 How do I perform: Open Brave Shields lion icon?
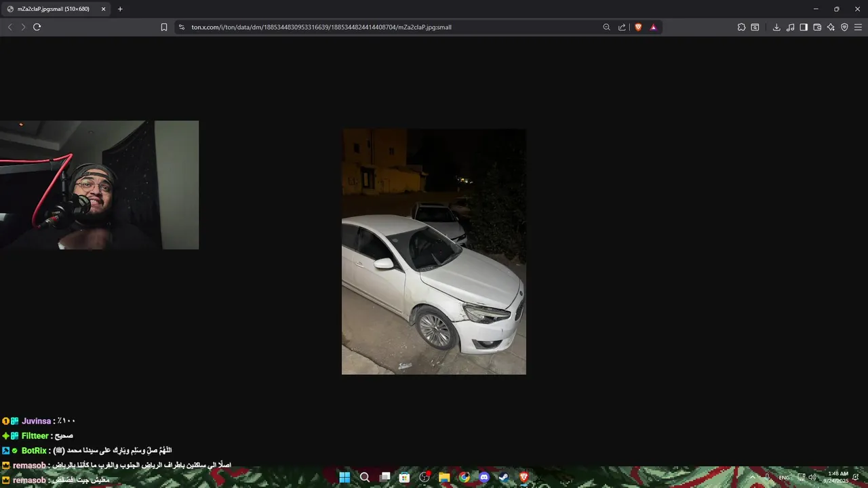tap(638, 27)
